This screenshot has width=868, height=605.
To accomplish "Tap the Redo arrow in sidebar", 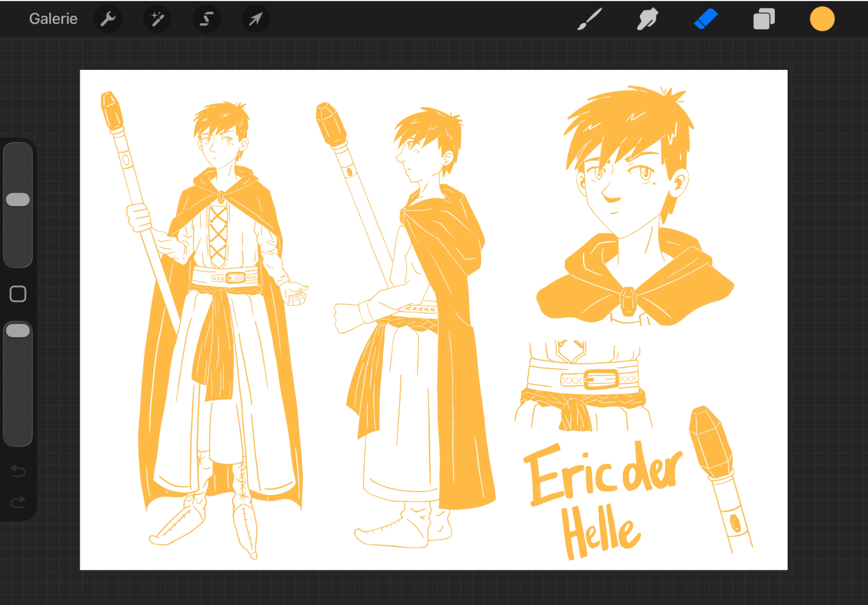I will click(18, 502).
